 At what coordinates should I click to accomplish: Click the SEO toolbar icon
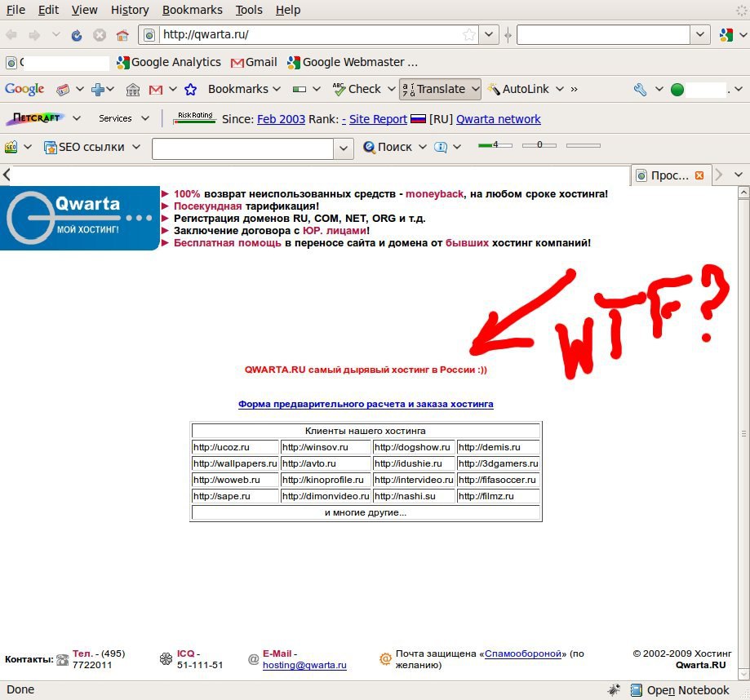(x=11, y=147)
